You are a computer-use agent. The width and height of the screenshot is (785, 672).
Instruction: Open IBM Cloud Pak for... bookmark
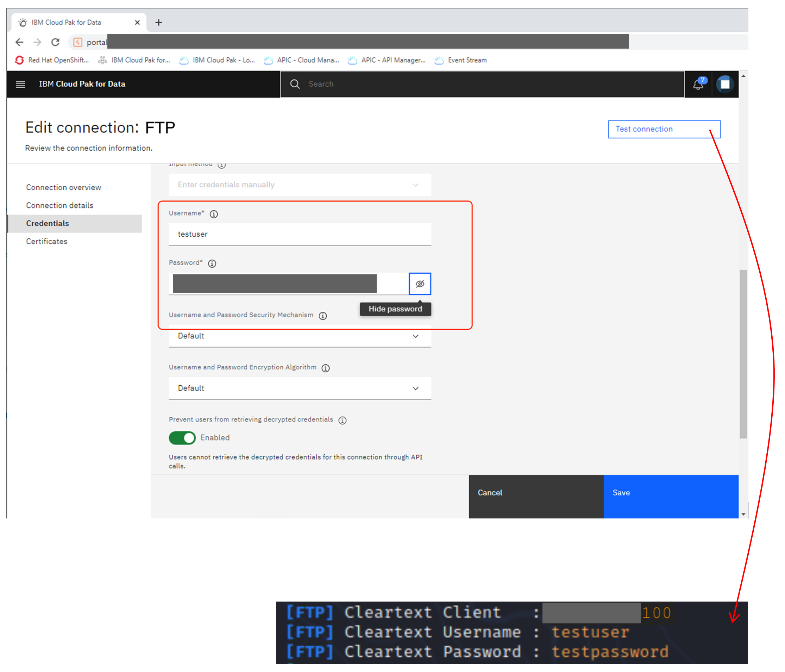tap(134, 60)
